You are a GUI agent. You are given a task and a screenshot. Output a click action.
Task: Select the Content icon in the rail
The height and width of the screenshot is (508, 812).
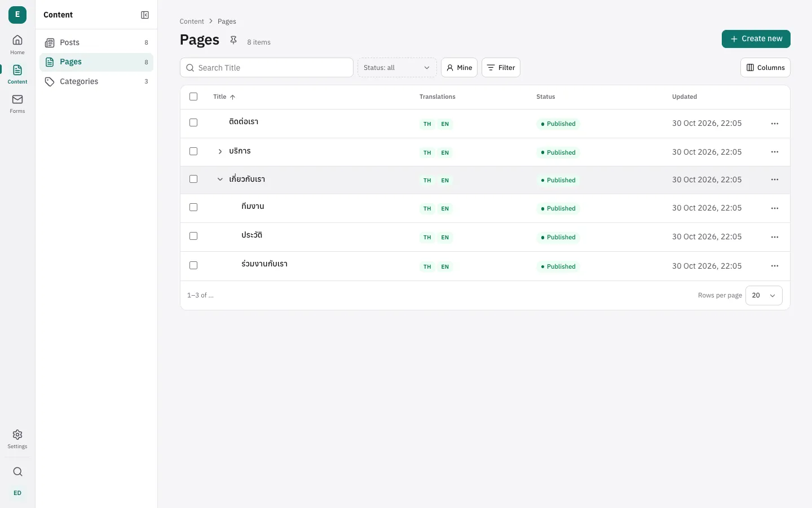click(x=17, y=74)
